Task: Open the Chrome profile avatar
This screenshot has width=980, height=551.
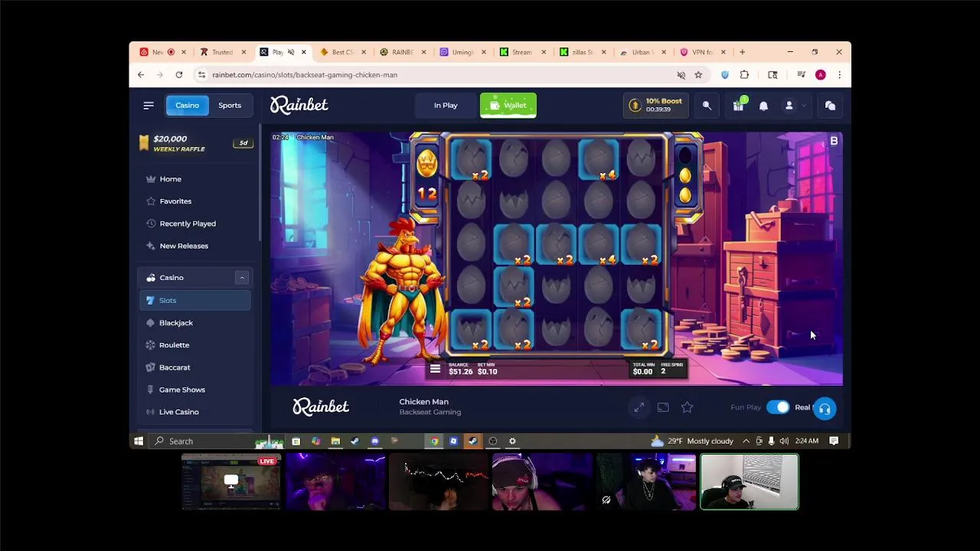Action: click(821, 75)
